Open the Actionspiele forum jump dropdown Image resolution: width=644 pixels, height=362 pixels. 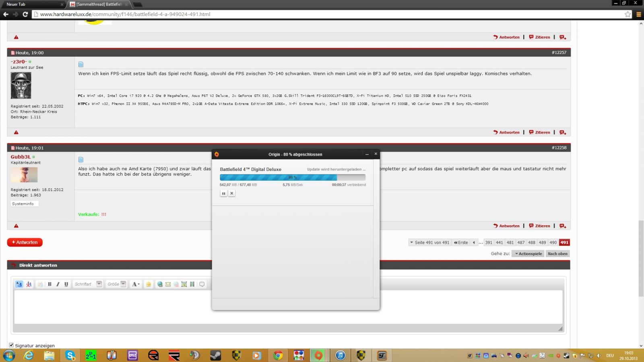pyautogui.click(x=528, y=254)
